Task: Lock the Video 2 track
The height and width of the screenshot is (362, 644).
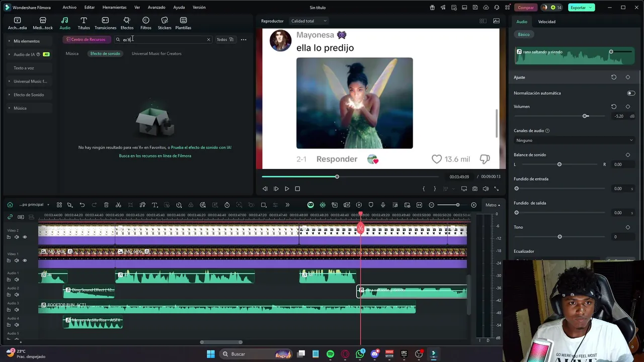Action: pyautogui.click(x=9, y=237)
